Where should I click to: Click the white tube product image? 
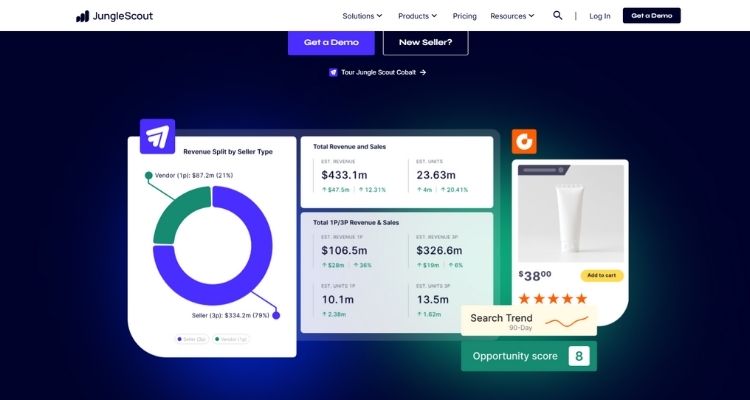(569, 214)
